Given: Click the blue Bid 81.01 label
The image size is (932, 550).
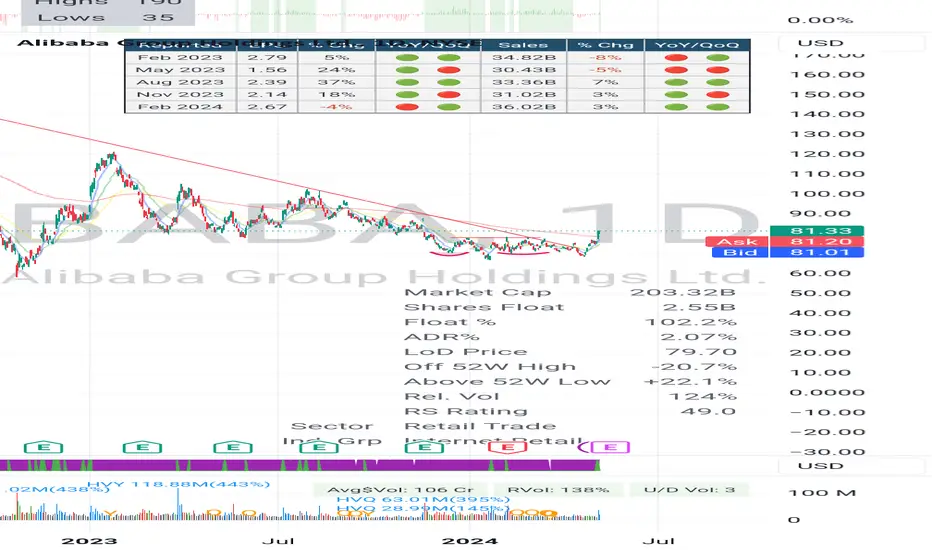Looking at the screenshot, I should [x=788, y=252].
